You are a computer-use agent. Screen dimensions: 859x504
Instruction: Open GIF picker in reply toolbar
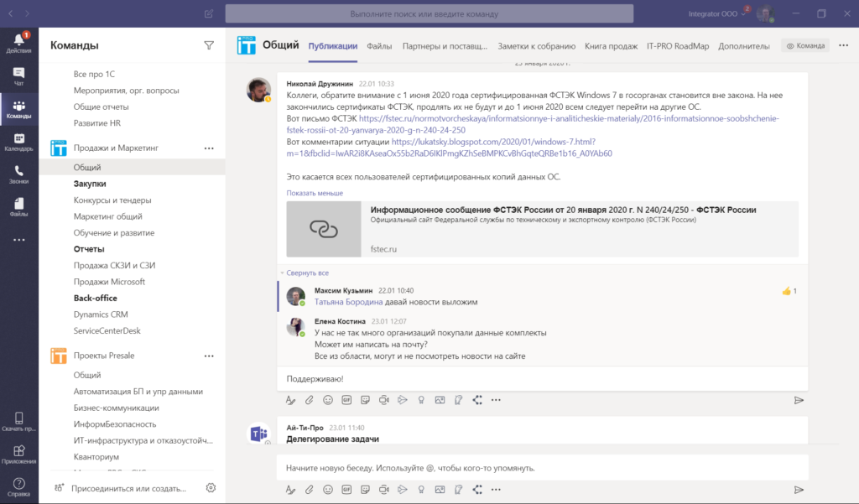[346, 400]
